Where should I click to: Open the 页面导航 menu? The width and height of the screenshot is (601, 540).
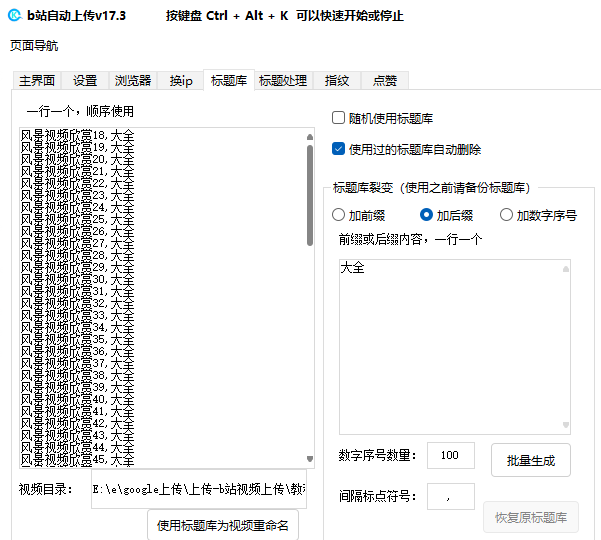pyautogui.click(x=34, y=46)
